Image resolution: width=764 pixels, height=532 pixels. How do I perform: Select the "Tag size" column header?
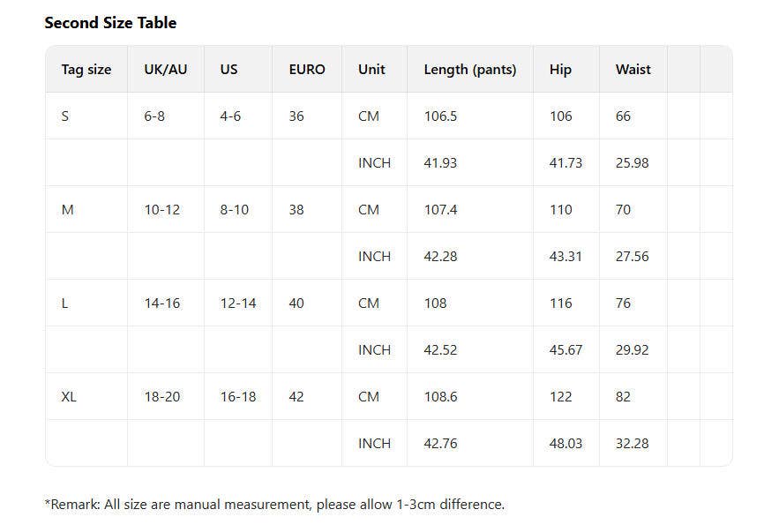86,69
